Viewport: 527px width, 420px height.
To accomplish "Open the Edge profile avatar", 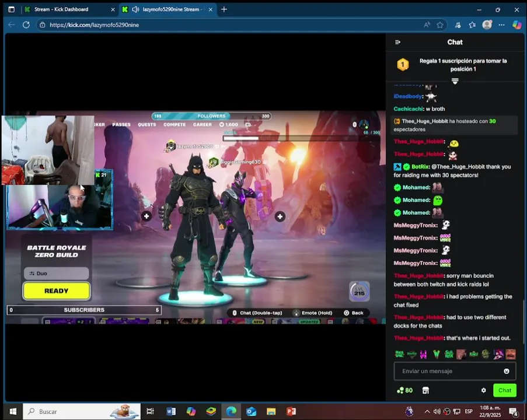I will (487, 25).
